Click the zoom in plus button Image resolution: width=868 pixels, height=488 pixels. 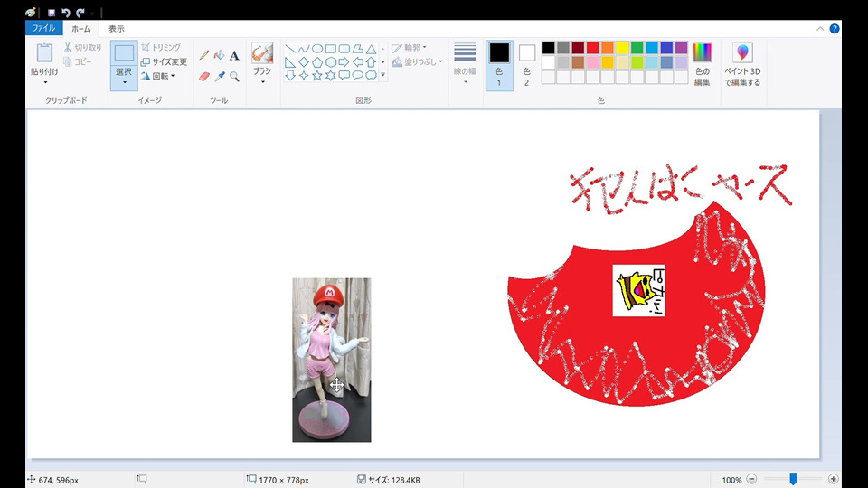point(833,479)
